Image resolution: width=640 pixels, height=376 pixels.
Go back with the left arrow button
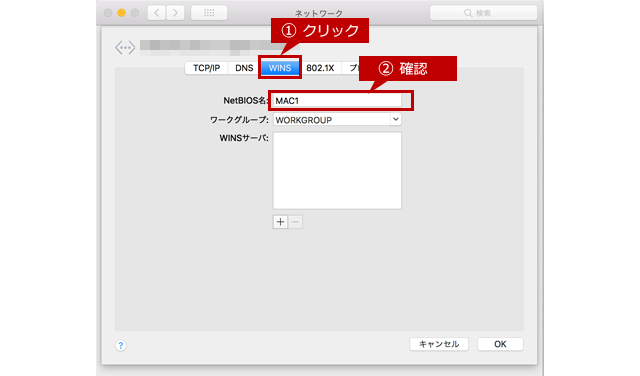157,13
